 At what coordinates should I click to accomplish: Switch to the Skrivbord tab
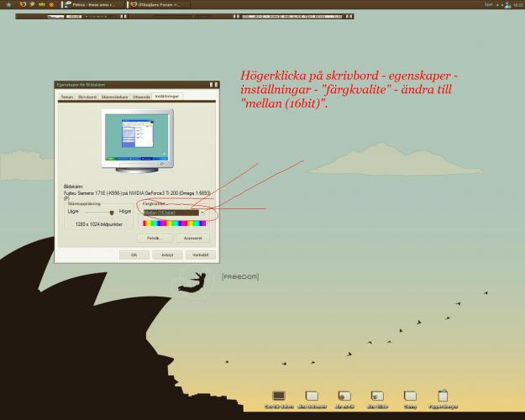click(x=87, y=97)
